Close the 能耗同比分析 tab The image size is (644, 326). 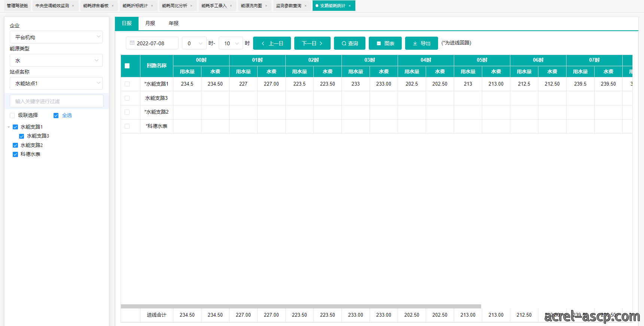click(x=191, y=6)
